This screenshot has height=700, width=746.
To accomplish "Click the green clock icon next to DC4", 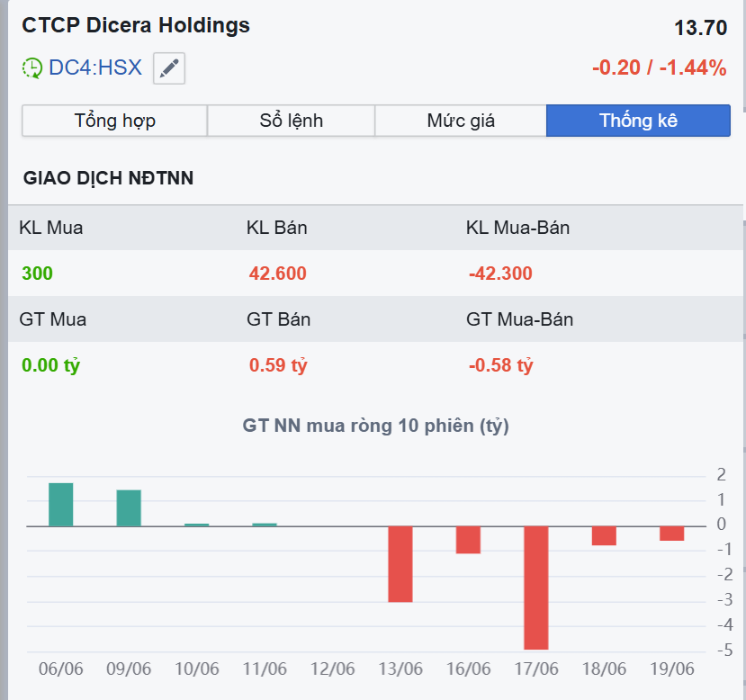I will 32,67.
